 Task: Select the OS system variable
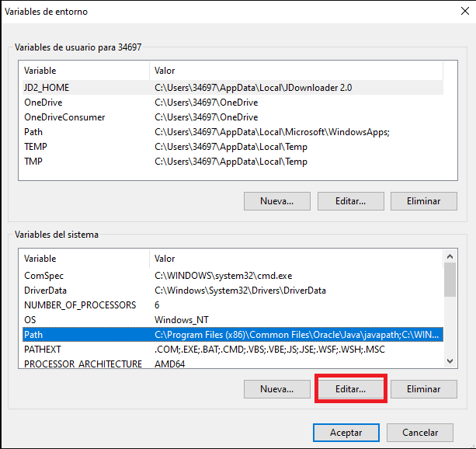233,320
